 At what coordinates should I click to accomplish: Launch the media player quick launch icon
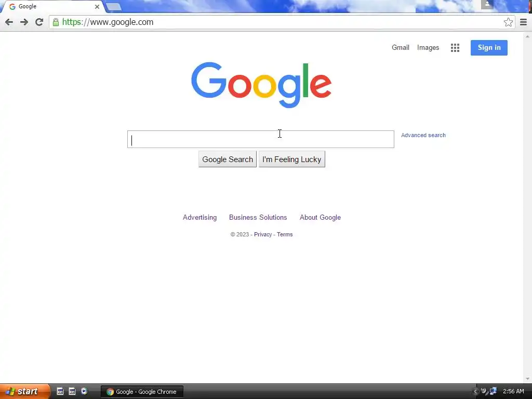pos(84,391)
